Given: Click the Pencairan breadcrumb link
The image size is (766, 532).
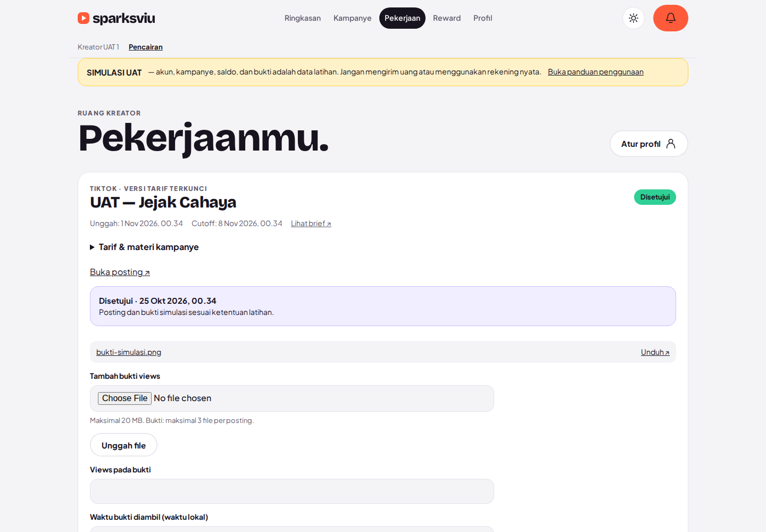Looking at the screenshot, I should [146, 47].
